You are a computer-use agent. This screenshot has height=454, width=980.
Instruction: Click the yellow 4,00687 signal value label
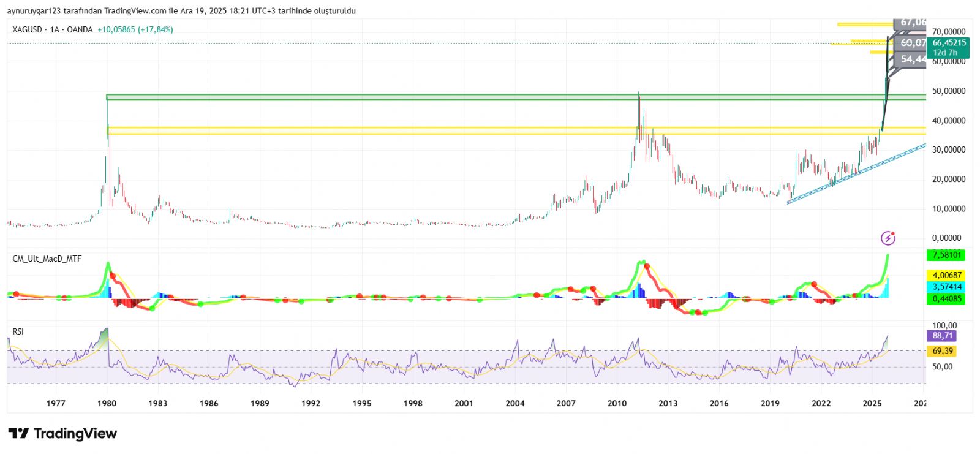click(x=946, y=276)
